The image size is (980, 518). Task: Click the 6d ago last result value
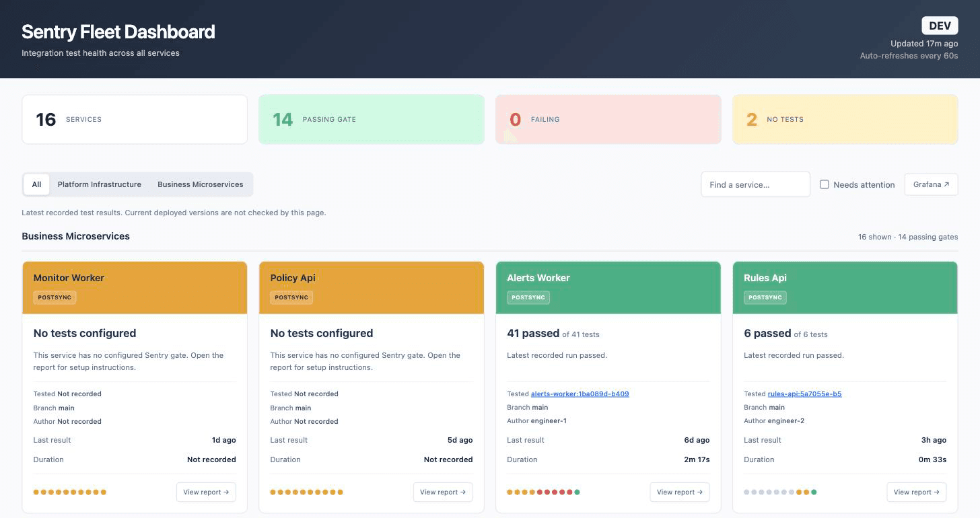[x=697, y=440]
